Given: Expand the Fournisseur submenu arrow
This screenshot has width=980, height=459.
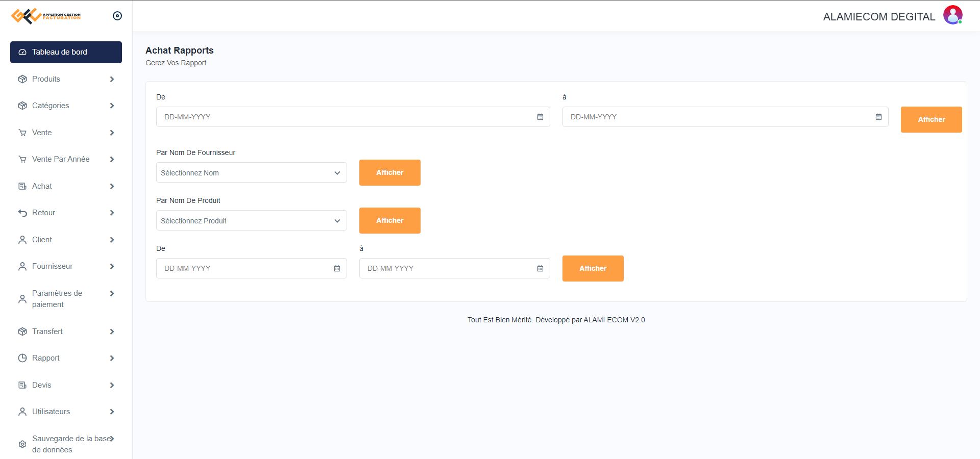Looking at the screenshot, I should [112, 266].
